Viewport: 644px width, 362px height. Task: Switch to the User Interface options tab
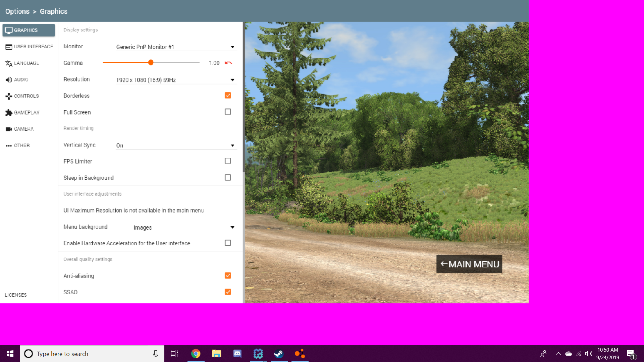click(x=29, y=47)
